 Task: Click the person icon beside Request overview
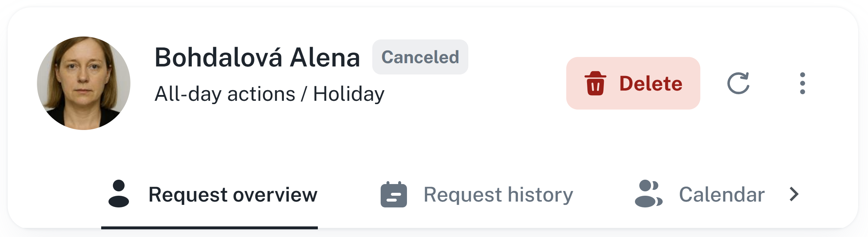tap(119, 194)
